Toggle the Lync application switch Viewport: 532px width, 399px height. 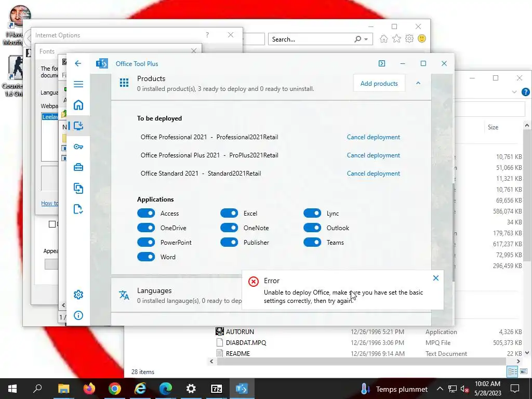[312, 213]
